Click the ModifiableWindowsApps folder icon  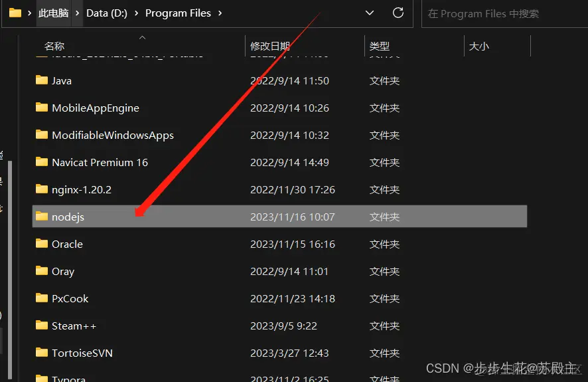(42, 134)
